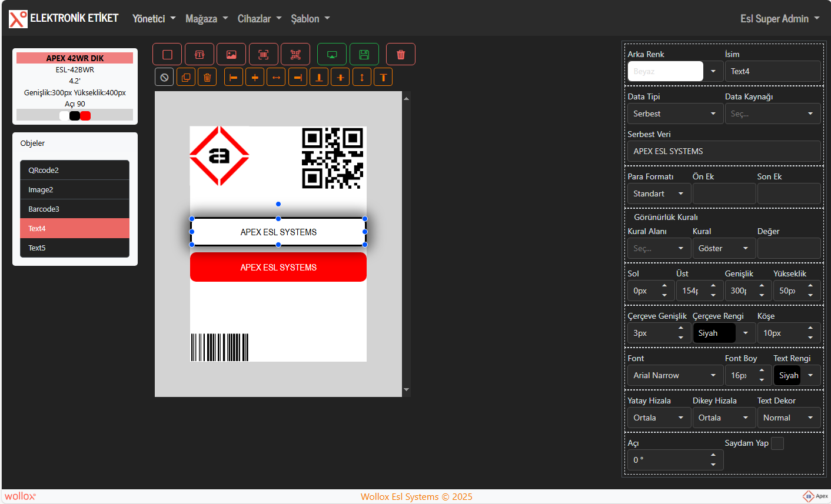This screenshot has height=504, width=831.
Task: Select the red diamond logo image on canvas
Action: 220,156
